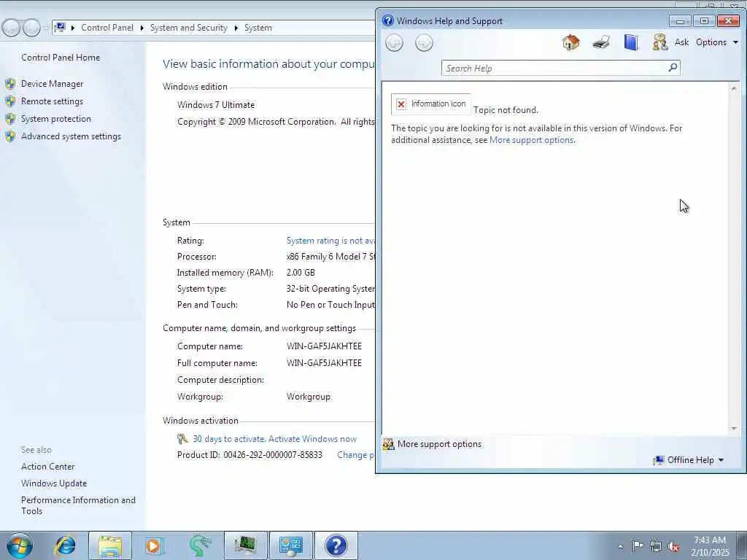Open the green dragon taskbar app
The image size is (747, 560).
200,545
